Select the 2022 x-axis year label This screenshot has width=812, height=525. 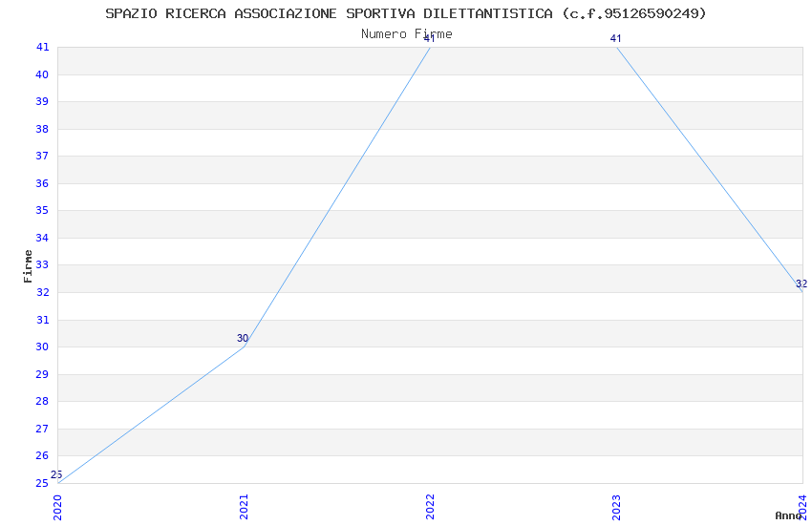(x=430, y=507)
